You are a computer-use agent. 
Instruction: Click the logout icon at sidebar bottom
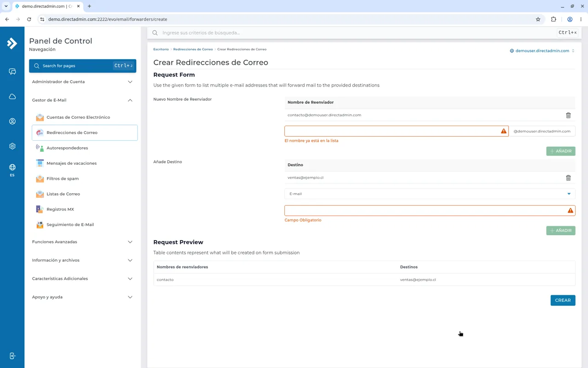tap(12, 356)
